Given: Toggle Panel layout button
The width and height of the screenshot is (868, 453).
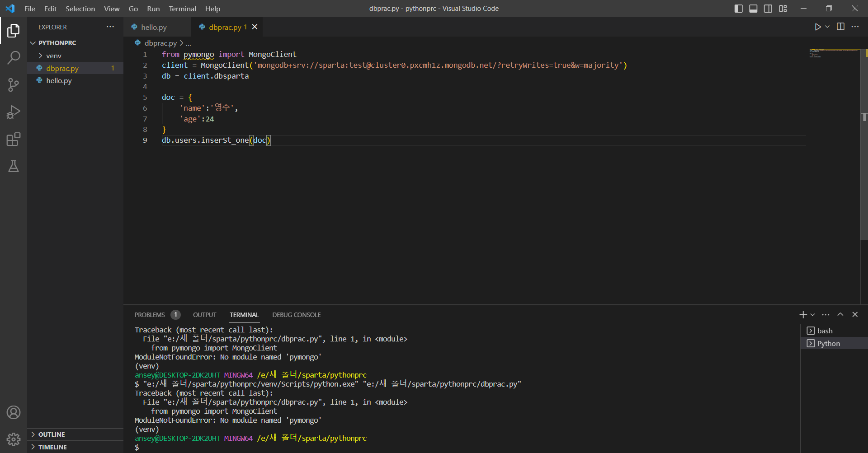Looking at the screenshot, I should coord(753,9).
